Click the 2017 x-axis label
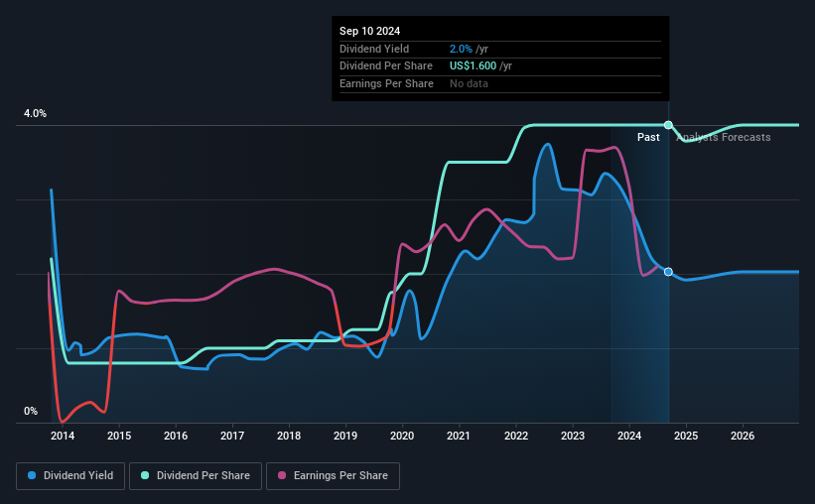815x504 pixels. coord(232,436)
